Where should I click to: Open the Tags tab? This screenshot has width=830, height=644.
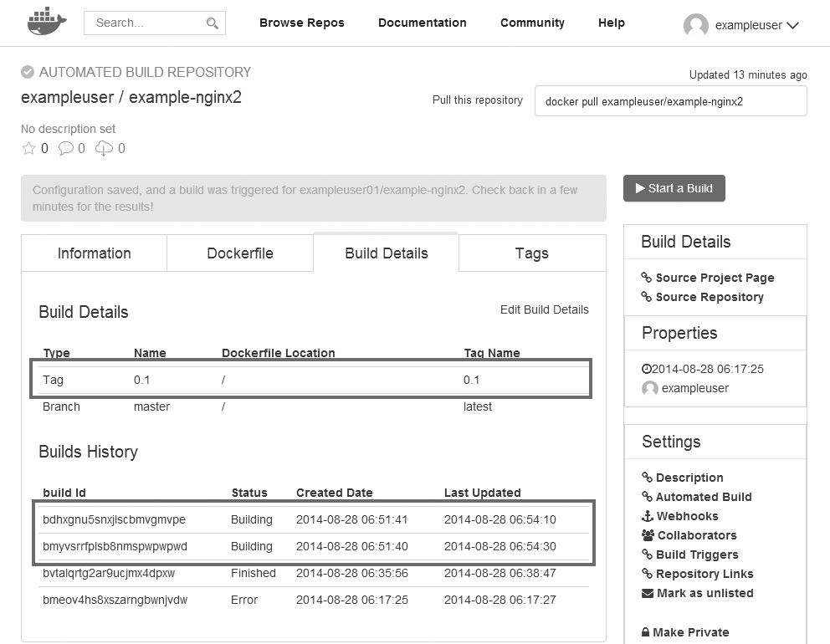[x=531, y=253]
